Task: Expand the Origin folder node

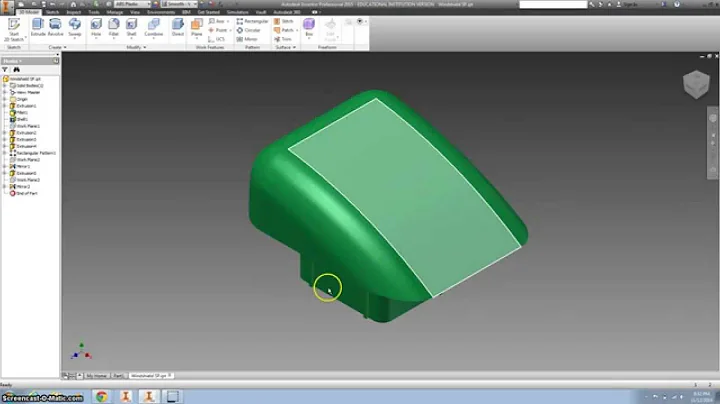Action: (5, 99)
